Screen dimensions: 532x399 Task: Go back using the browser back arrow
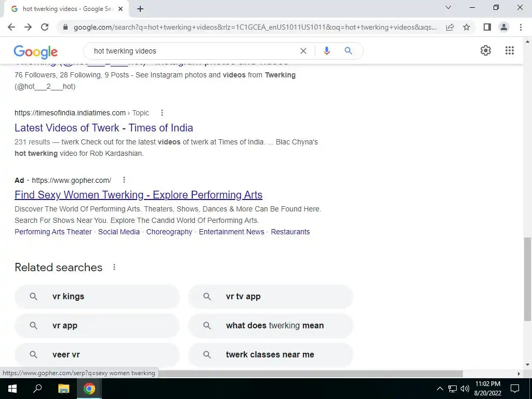click(11, 27)
